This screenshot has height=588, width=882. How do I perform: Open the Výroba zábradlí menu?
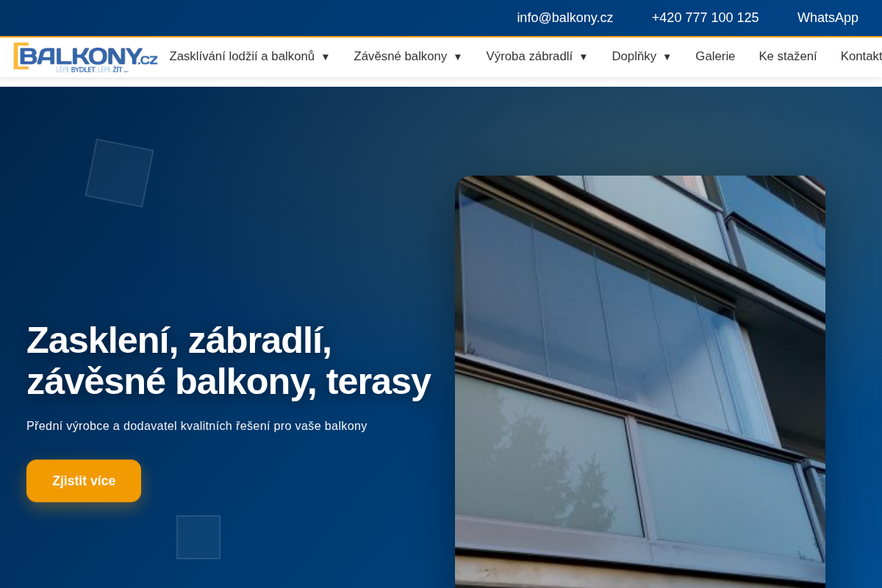click(x=529, y=57)
